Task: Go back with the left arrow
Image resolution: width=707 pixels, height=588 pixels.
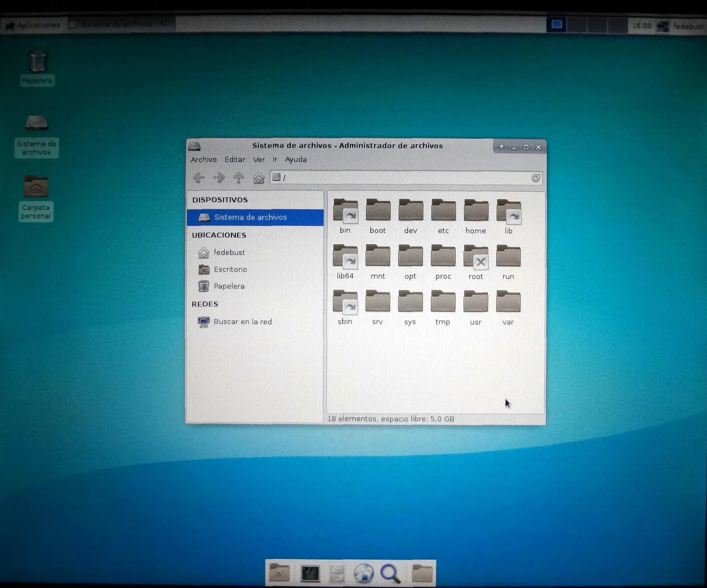Action: click(x=199, y=178)
